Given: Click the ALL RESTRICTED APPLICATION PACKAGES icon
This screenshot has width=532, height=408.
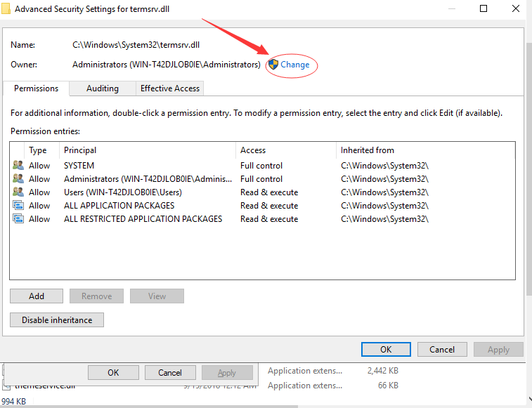Looking at the screenshot, I should (18, 219).
